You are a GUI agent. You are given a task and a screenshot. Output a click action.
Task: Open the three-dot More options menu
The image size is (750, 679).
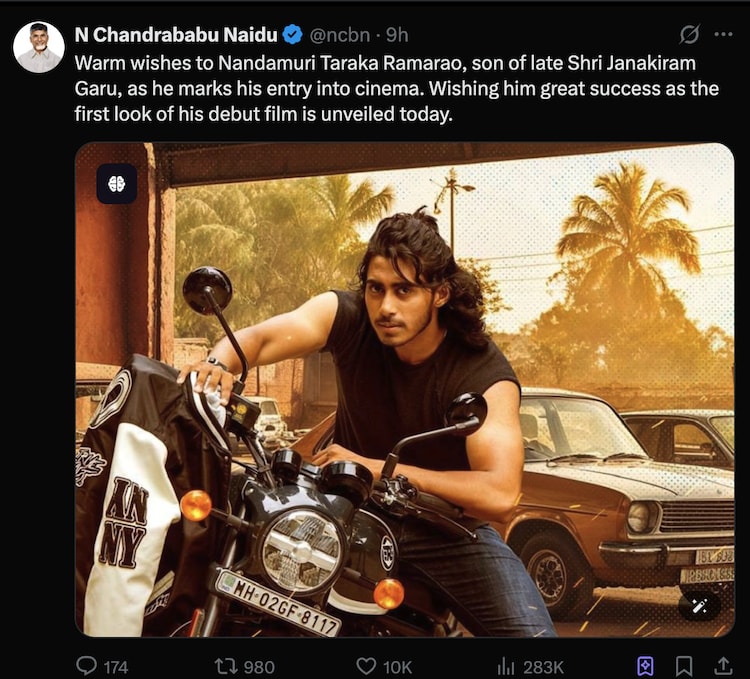pyautogui.click(x=723, y=34)
